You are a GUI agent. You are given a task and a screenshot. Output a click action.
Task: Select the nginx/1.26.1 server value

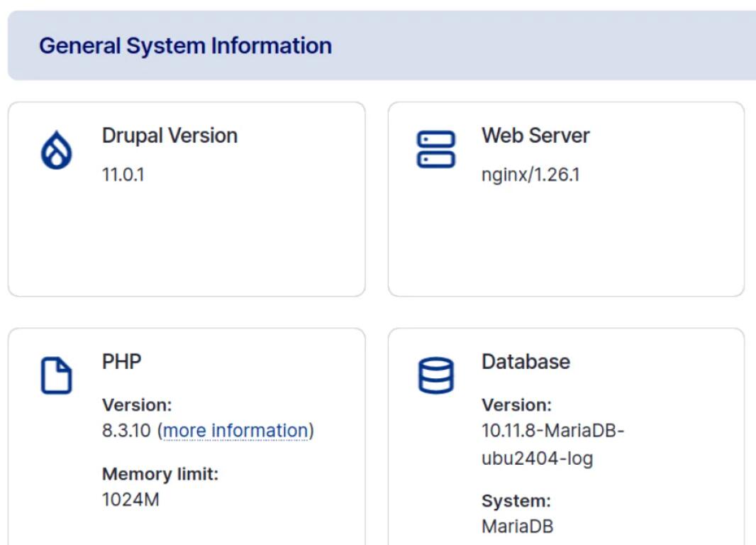coord(530,175)
